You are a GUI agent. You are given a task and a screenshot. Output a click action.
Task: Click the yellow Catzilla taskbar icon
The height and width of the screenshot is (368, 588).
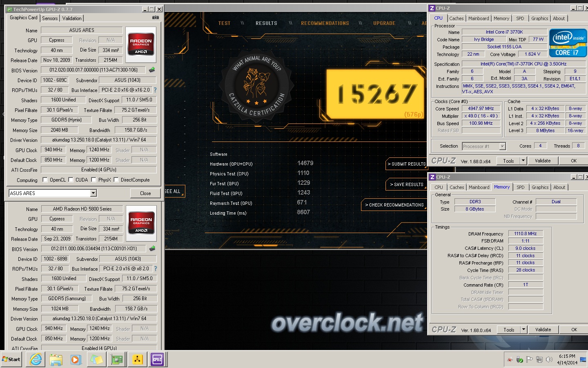tap(137, 359)
